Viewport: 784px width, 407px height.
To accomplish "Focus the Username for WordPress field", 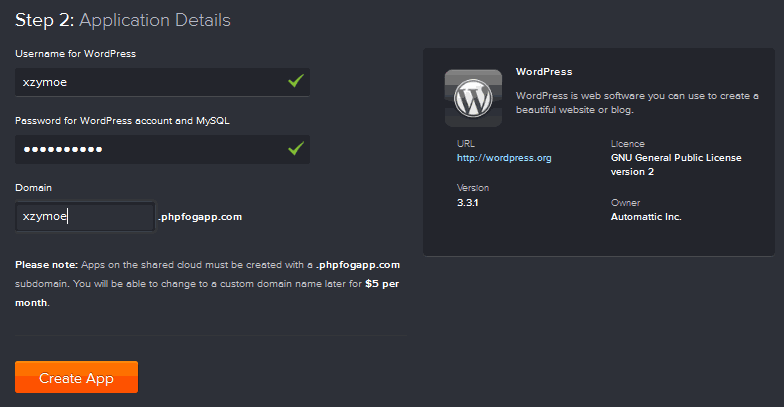I will (162, 82).
